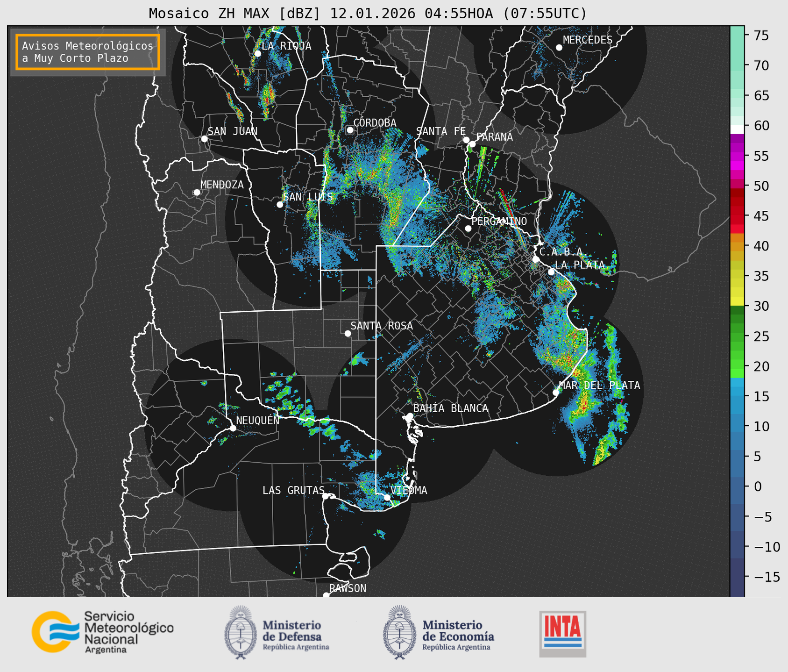
Task: Click the PERGAMINO city label
Action: [x=499, y=221]
